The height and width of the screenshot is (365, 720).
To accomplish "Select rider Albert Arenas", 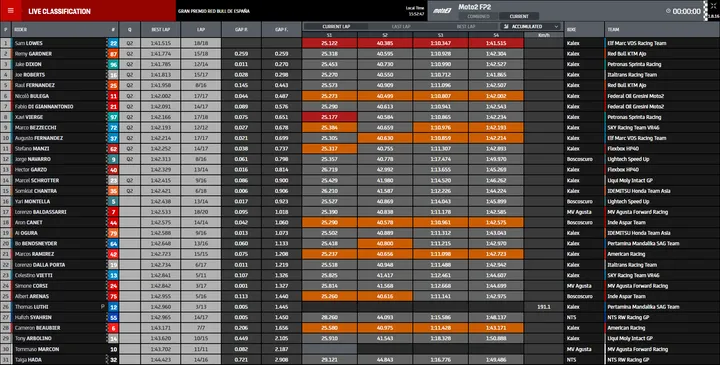I will tap(32, 297).
